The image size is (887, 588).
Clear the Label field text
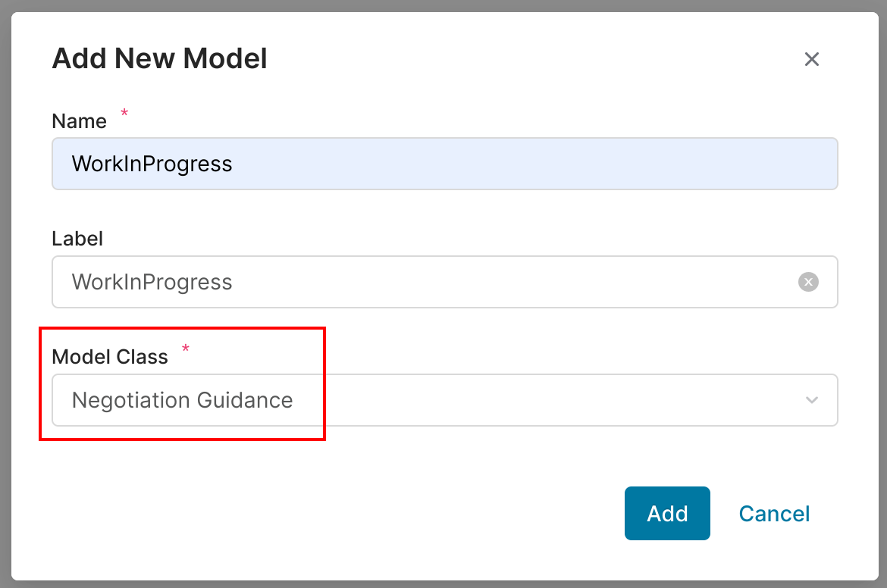(808, 282)
